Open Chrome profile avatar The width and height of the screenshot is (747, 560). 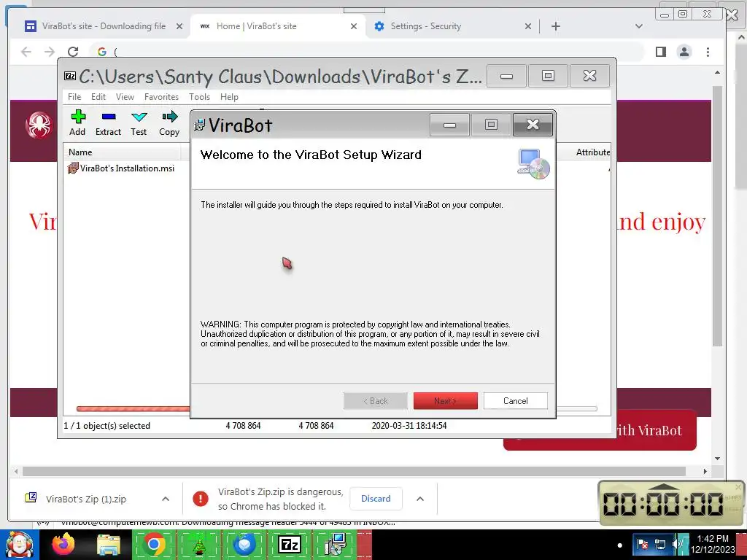pyautogui.click(x=684, y=52)
